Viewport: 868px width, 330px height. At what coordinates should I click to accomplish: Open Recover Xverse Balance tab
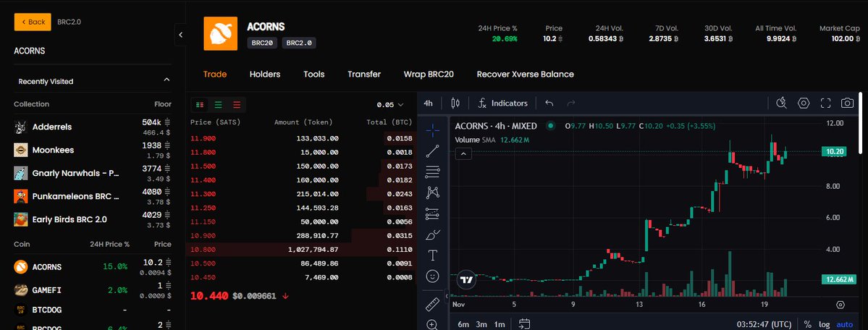point(525,75)
